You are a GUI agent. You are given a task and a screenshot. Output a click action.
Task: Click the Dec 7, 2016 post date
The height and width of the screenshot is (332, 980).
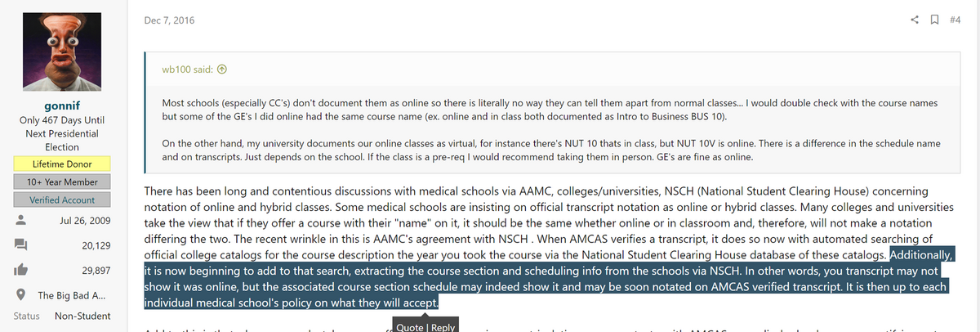coord(170,20)
